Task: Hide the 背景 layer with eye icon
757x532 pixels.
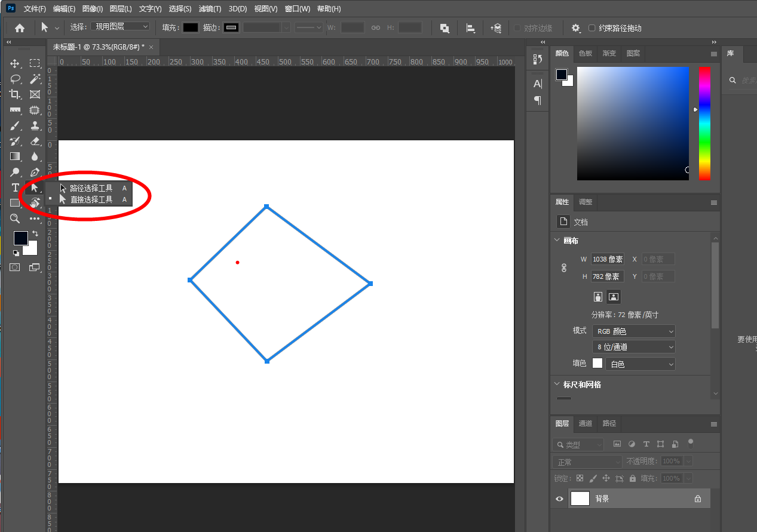Action: 559,499
